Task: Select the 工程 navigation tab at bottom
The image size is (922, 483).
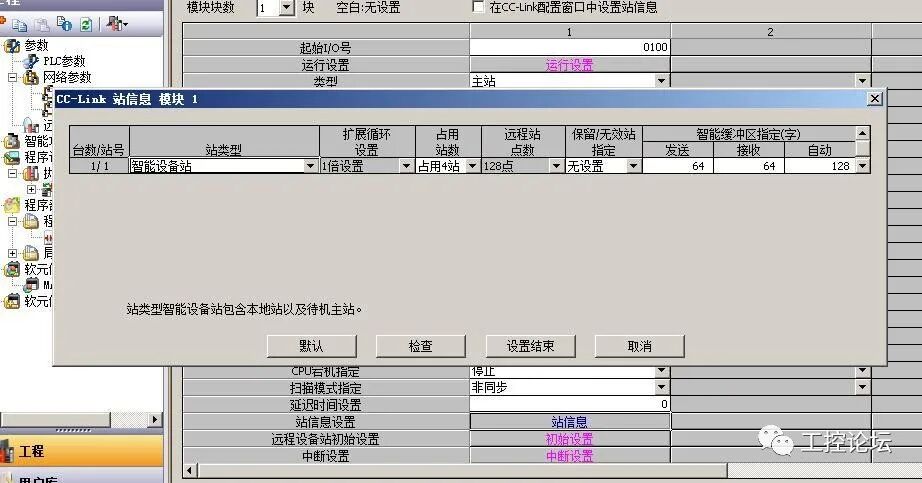Action: click(81, 451)
